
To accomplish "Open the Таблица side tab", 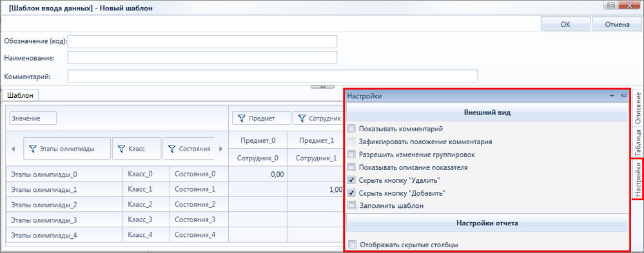I will pos(638,142).
